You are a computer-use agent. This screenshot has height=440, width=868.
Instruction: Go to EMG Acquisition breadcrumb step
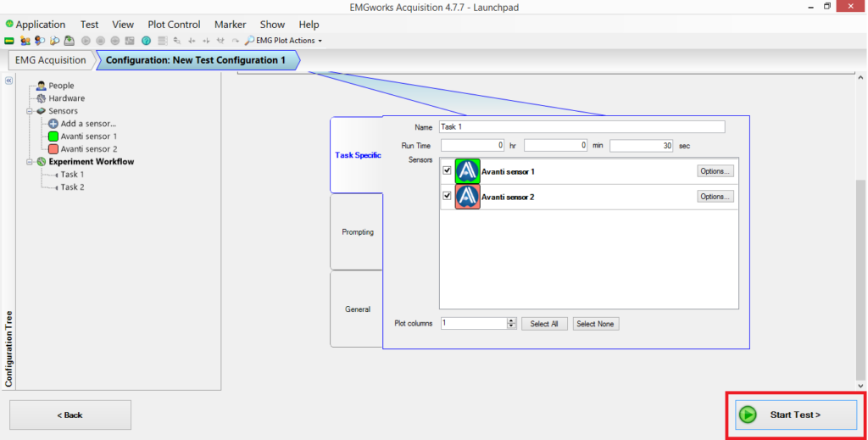pyautogui.click(x=50, y=60)
